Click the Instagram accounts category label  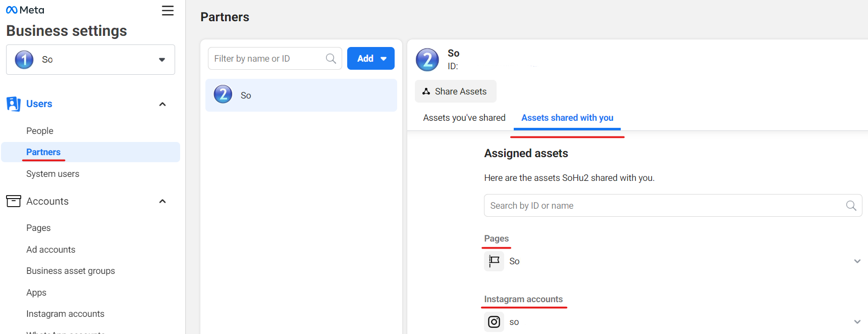pos(523,299)
